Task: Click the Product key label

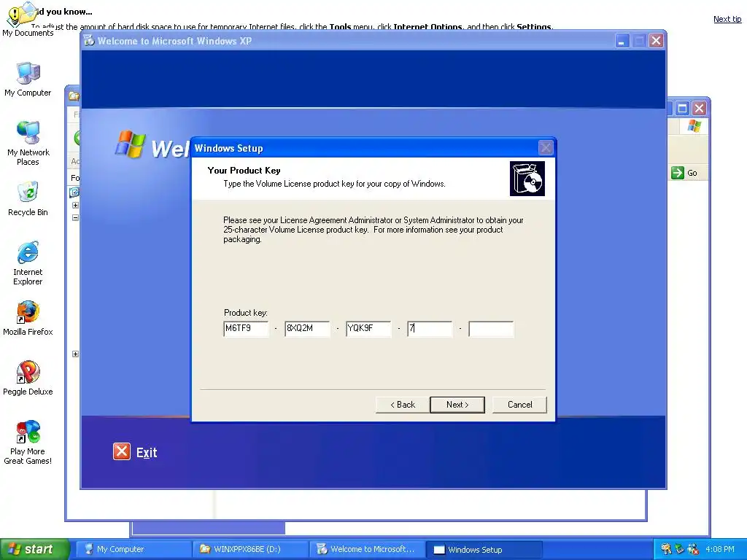Action: point(246,313)
